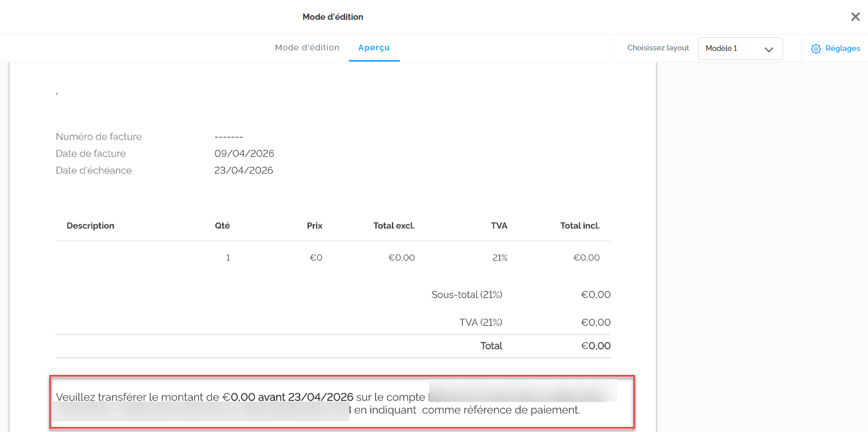The width and height of the screenshot is (868, 432).
Task: Switch to the Mode d'édition tab
Action: click(x=307, y=48)
